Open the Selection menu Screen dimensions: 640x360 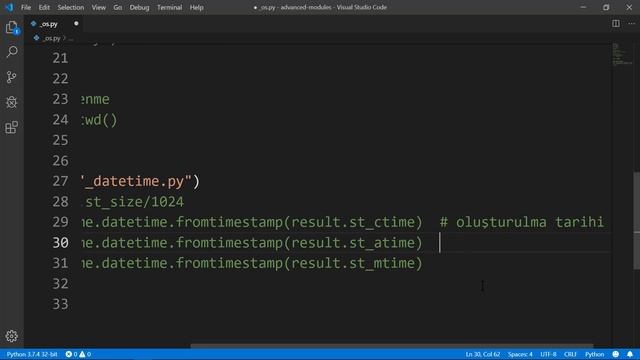click(x=71, y=7)
